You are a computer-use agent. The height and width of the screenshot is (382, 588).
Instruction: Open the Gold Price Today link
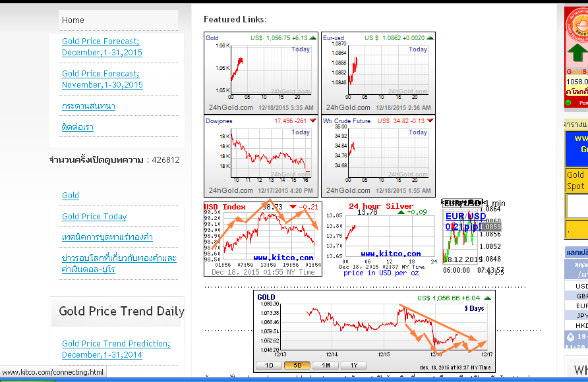(94, 217)
